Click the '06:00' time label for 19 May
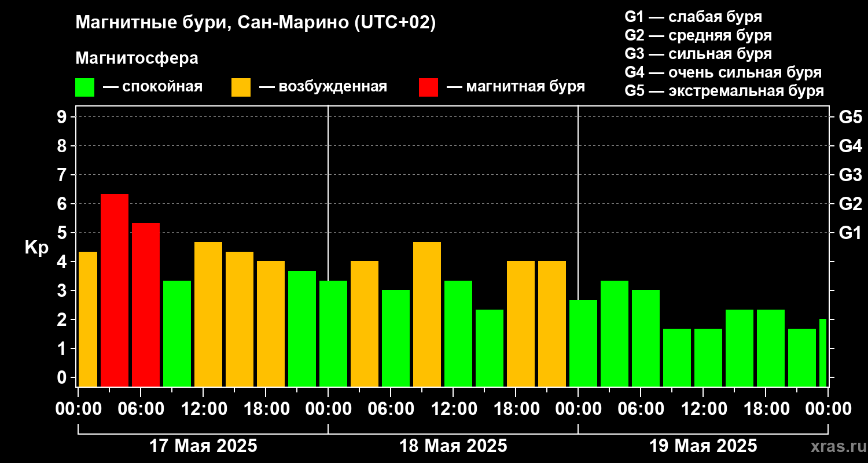Screen dimensions: 868x463 641,409
